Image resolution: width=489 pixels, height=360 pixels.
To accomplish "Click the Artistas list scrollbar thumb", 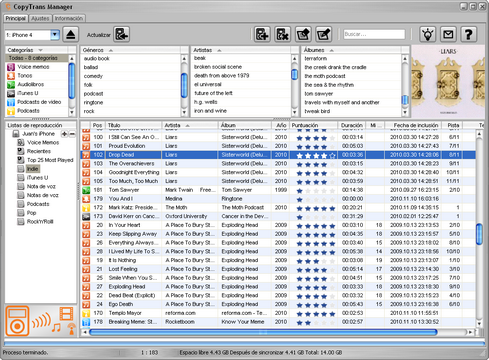I will [294, 74].
